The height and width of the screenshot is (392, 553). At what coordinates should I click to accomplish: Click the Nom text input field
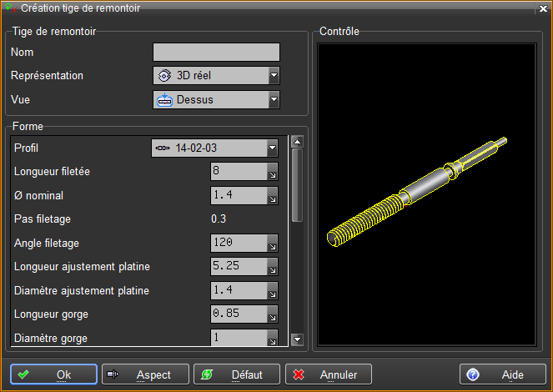(216, 53)
